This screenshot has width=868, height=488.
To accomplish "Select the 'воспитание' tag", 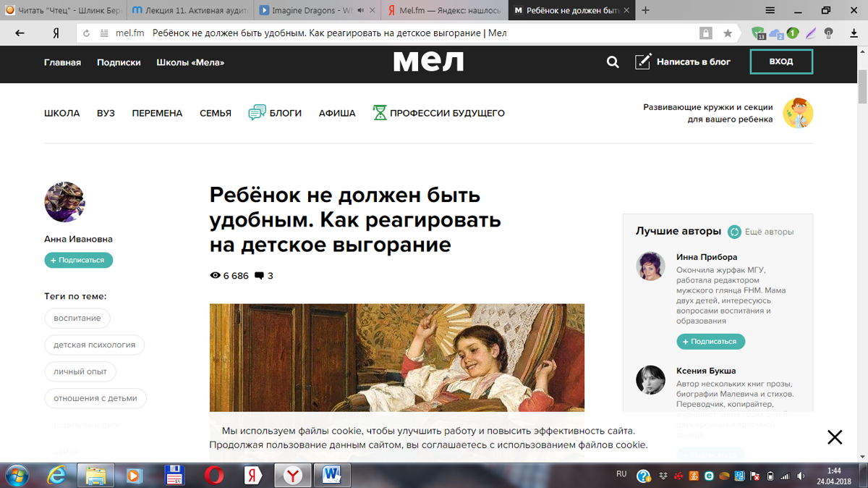I will (77, 319).
